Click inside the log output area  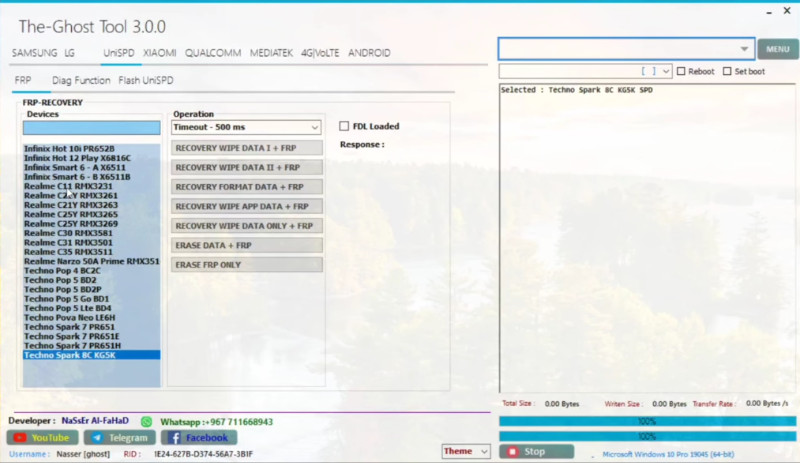pyautogui.click(x=647, y=238)
